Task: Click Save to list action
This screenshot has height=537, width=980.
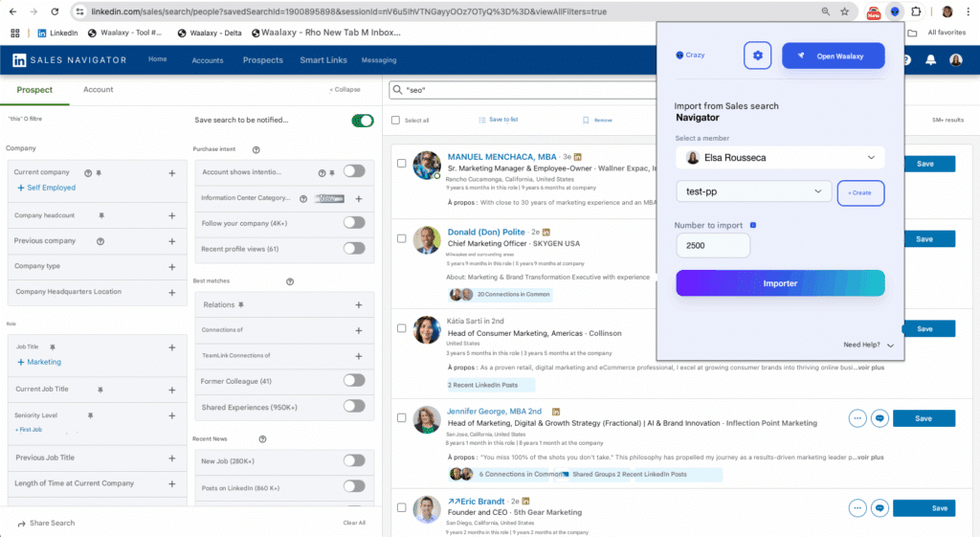Action: pyautogui.click(x=498, y=120)
